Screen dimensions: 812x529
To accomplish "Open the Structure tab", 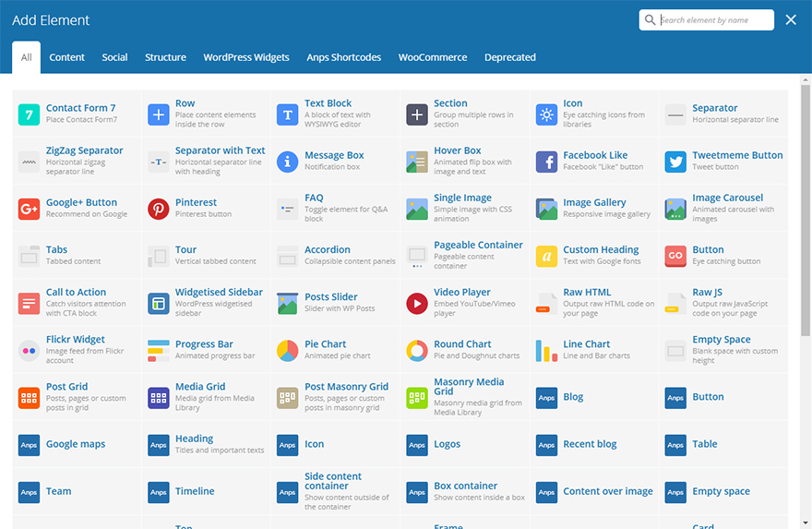I will (165, 57).
